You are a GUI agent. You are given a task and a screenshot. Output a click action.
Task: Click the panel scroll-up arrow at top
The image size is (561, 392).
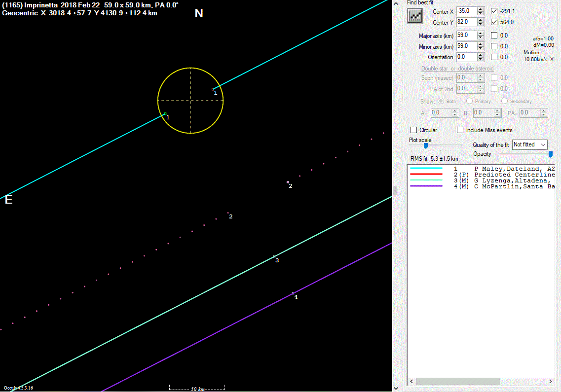coord(395,3)
